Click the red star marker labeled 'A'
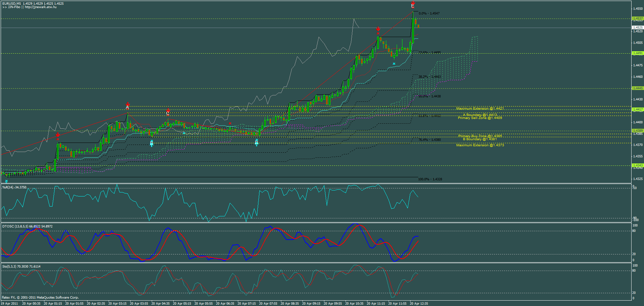 click(x=127, y=106)
